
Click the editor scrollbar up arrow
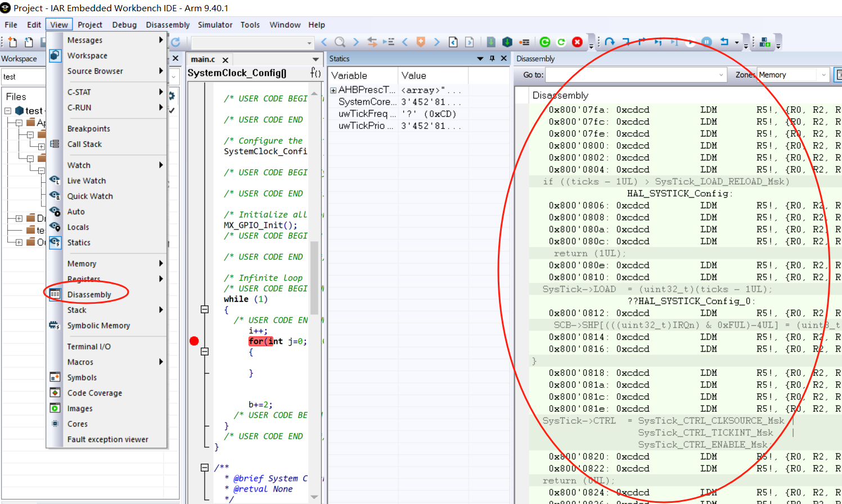pos(314,93)
